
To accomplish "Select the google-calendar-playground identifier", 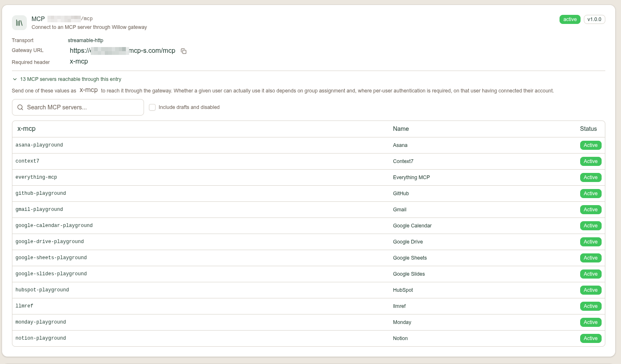I will pyautogui.click(x=54, y=226).
